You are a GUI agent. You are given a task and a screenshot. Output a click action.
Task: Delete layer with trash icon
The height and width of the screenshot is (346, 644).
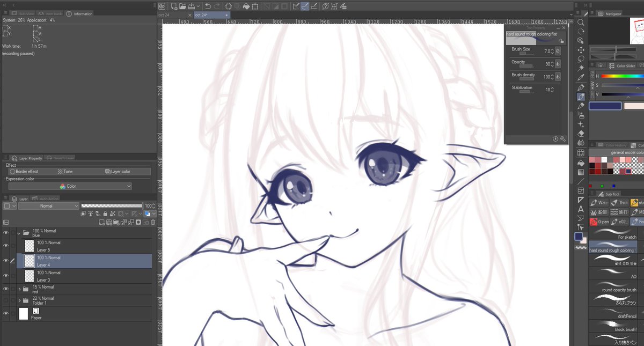pos(153,222)
